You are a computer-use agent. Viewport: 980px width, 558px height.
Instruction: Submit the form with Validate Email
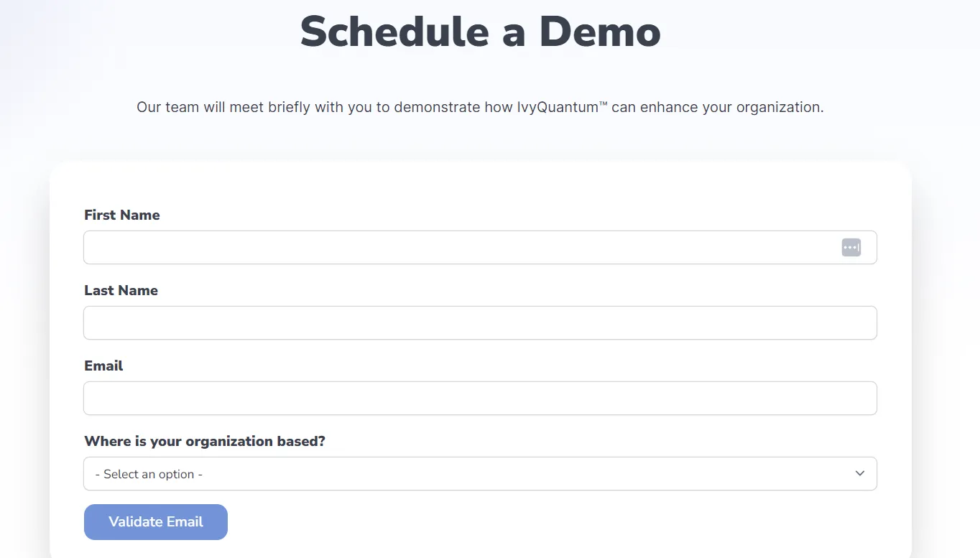(x=155, y=521)
